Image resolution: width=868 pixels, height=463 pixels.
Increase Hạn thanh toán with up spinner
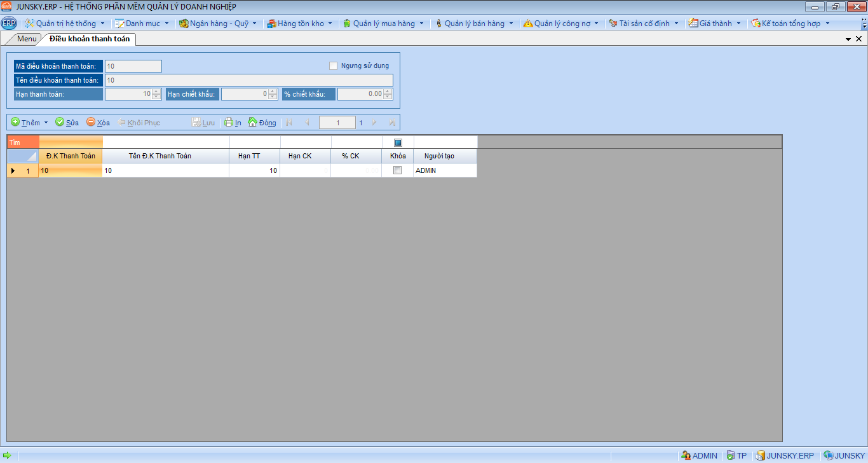156,92
